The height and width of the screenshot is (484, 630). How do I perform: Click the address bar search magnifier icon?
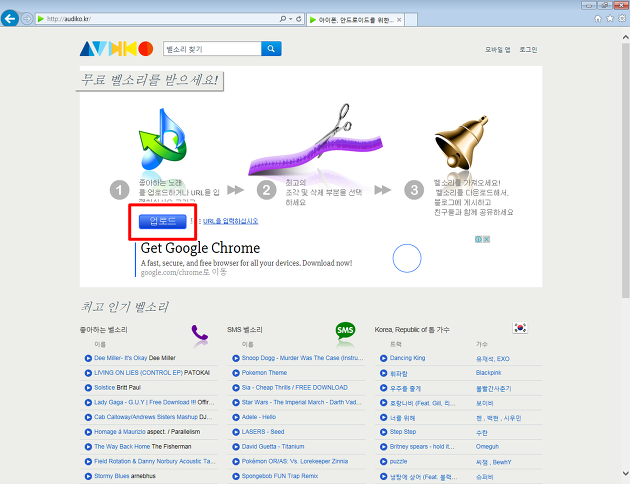(x=283, y=18)
